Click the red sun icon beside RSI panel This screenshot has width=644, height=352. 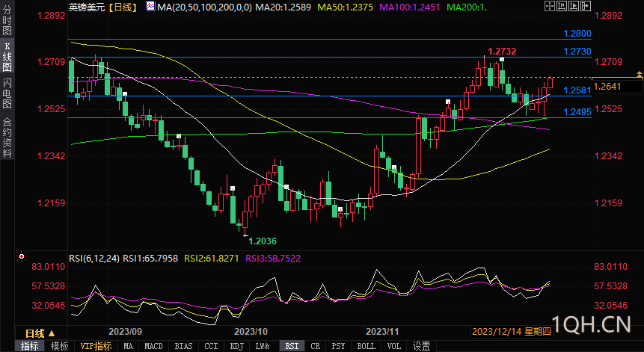pos(22,257)
